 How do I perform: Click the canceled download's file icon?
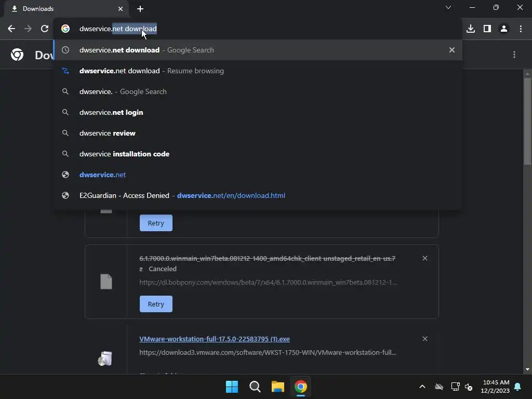106,282
